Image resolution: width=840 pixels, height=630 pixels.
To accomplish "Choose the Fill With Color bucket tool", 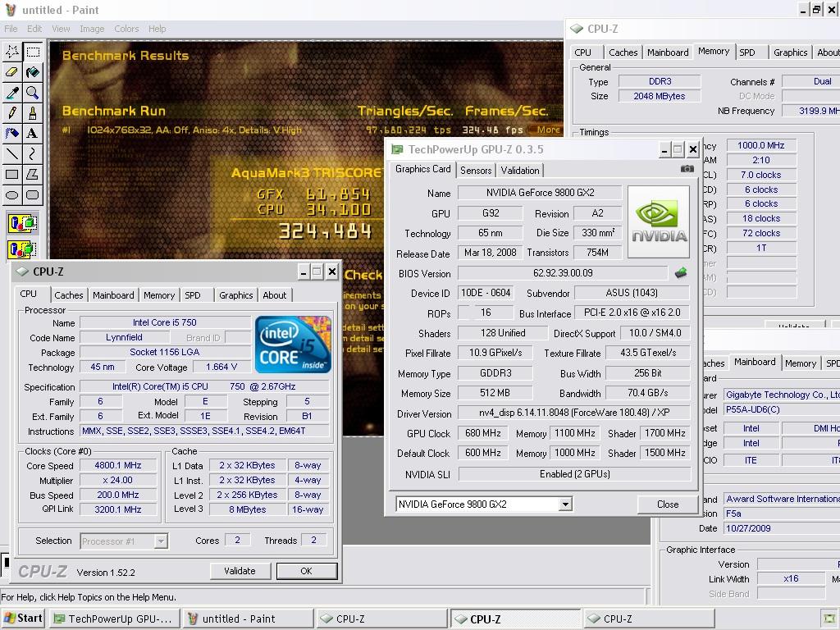I will point(33,72).
